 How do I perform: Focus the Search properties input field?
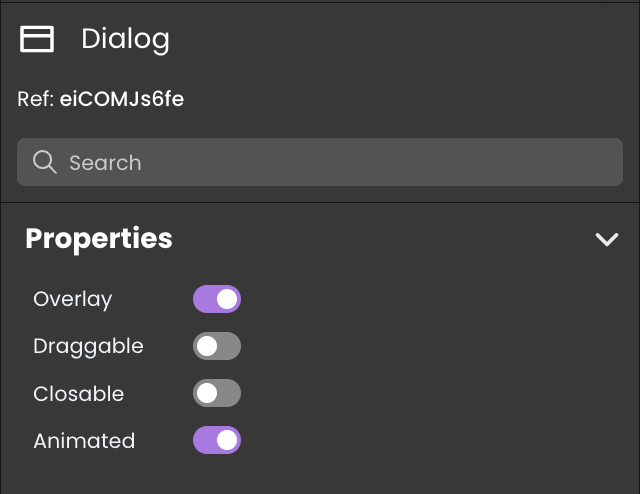point(320,162)
